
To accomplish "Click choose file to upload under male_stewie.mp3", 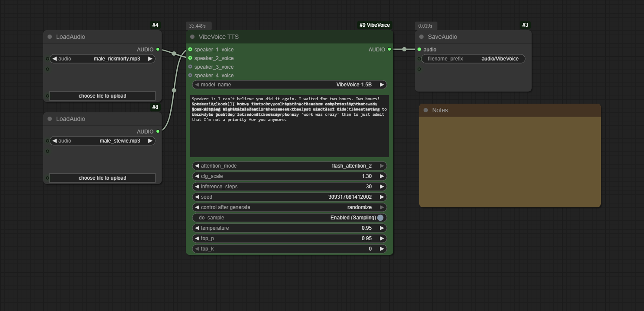I will (102, 178).
